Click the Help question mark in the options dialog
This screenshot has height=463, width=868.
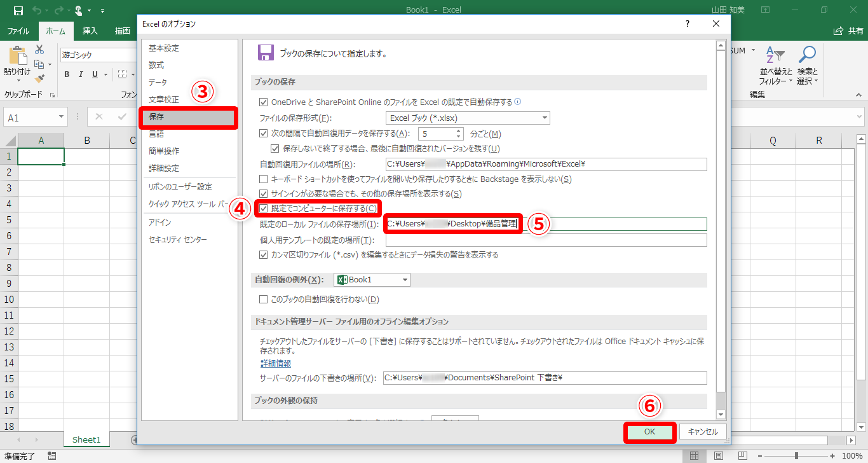click(x=688, y=24)
